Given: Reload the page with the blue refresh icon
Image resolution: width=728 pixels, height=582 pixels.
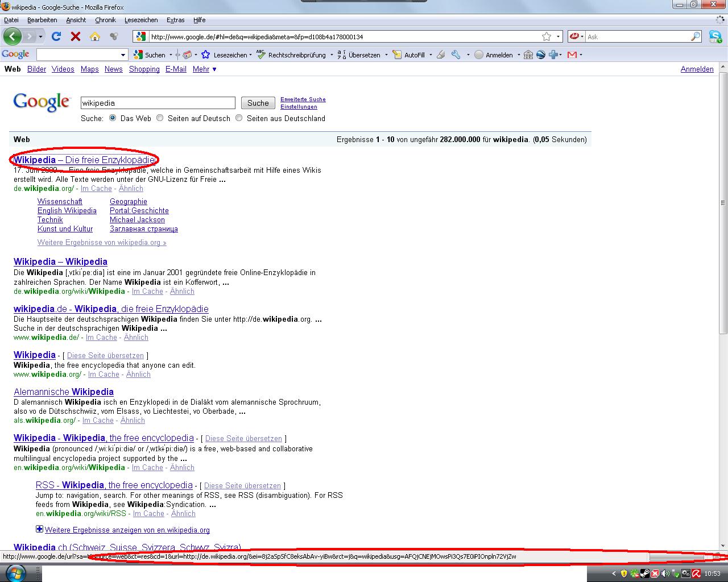Looking at the screenshot, I should pos(56,36).
